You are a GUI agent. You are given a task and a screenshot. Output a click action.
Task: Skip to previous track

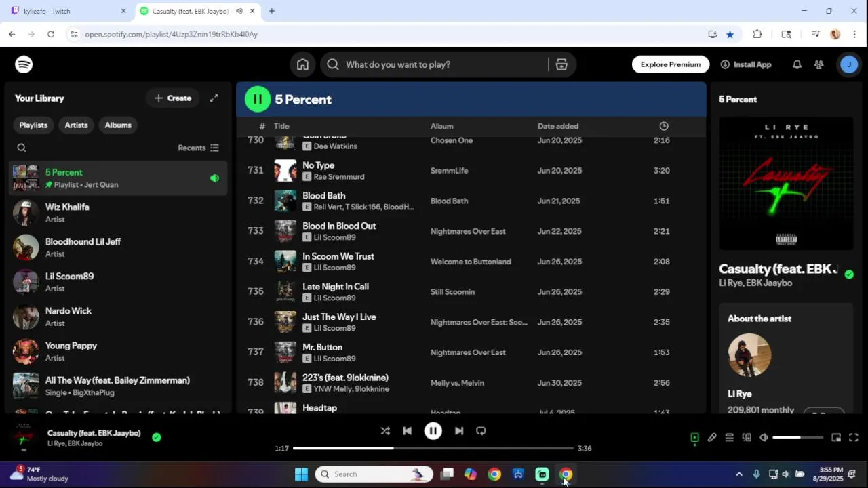click(x=407, y=430)
